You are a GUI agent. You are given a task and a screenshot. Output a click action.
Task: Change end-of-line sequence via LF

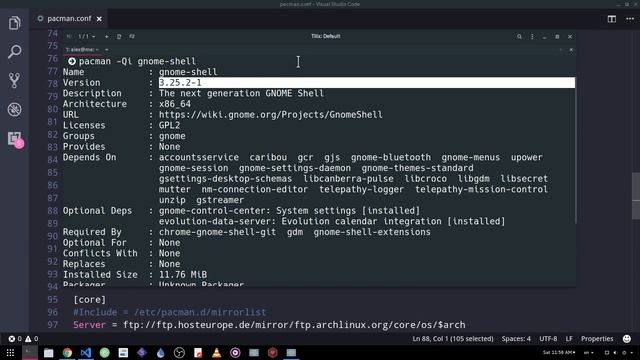(x=569, y=339)
